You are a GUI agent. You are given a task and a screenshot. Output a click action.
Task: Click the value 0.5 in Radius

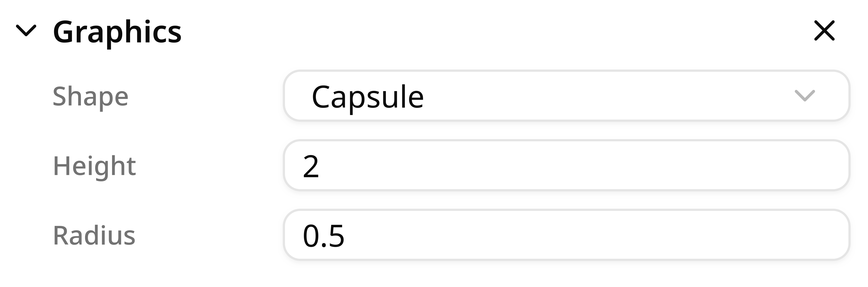coord(323,236)
